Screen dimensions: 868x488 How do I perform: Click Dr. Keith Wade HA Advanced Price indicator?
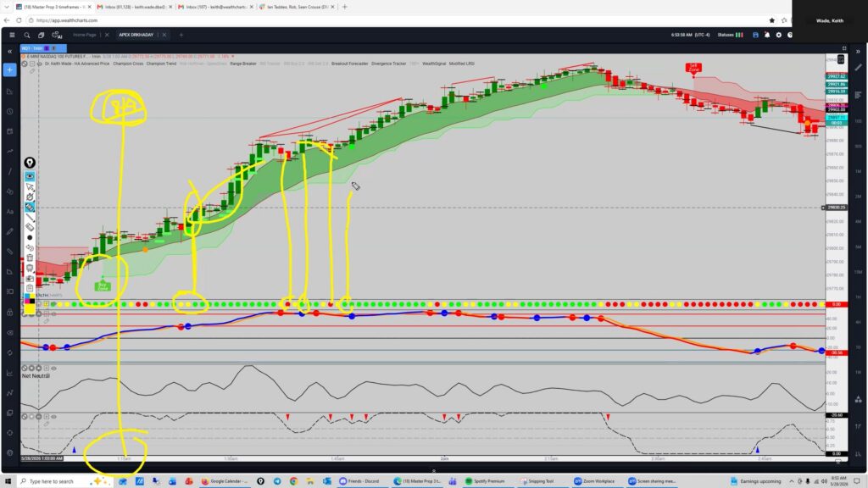pyautogui.click(x=77, y=64)
